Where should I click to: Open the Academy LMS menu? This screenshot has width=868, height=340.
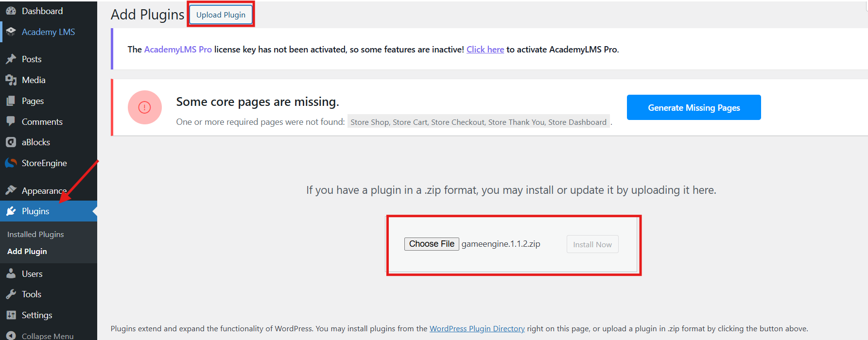(49, 32)
